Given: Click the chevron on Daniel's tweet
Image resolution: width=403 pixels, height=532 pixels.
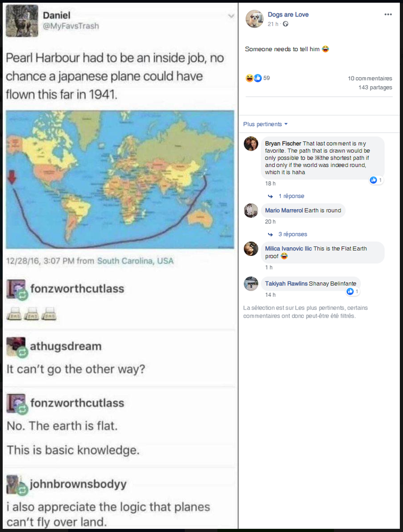Looking at the screenshot, I should tap(231, 16).
